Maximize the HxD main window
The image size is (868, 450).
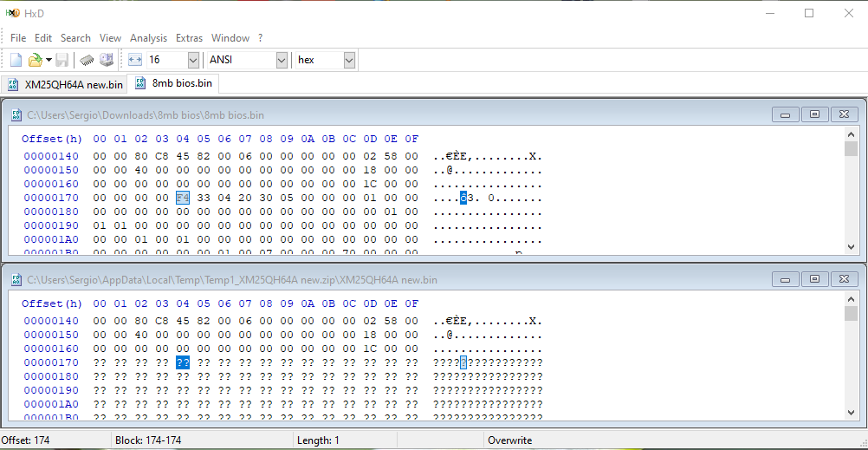(x=809, y=13)
